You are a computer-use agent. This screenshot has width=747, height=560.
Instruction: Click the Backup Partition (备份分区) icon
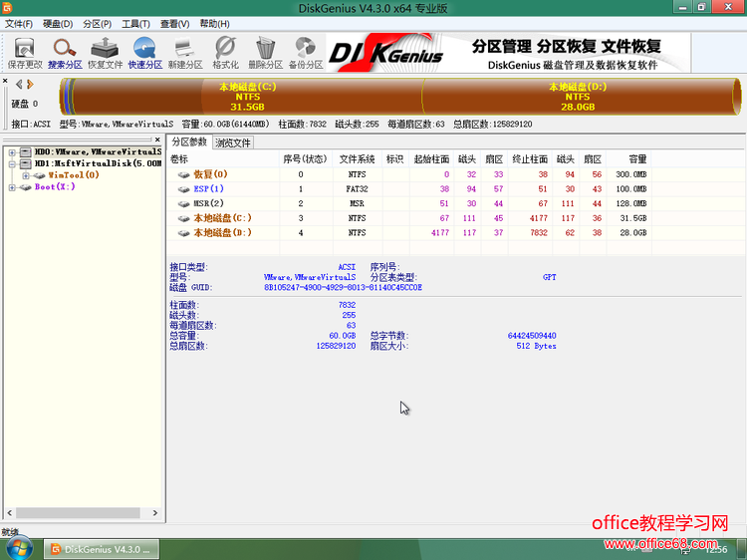[x=306, y=53]
